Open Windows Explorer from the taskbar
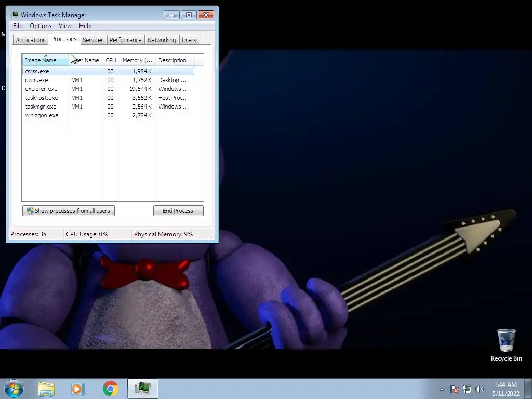This screenshot has height=399, width=532. click(46, 389)
